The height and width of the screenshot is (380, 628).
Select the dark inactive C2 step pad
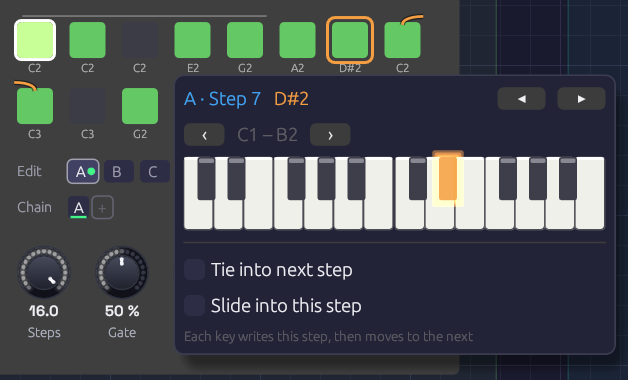point(140,40)
